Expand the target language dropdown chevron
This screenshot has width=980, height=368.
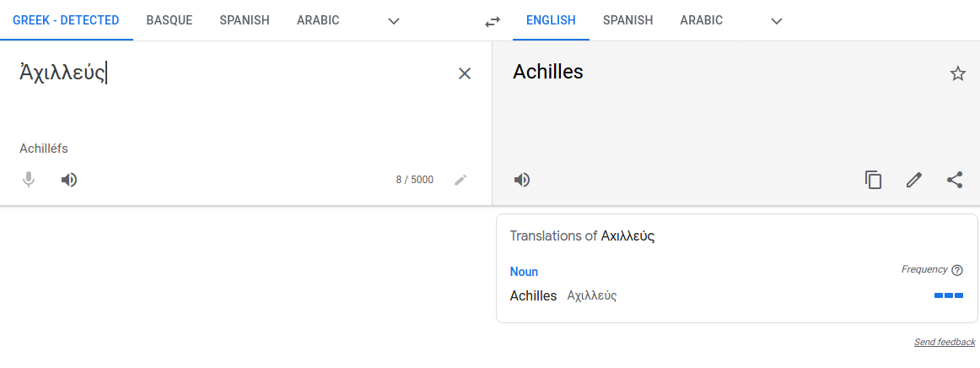click(x=777, y=20)
